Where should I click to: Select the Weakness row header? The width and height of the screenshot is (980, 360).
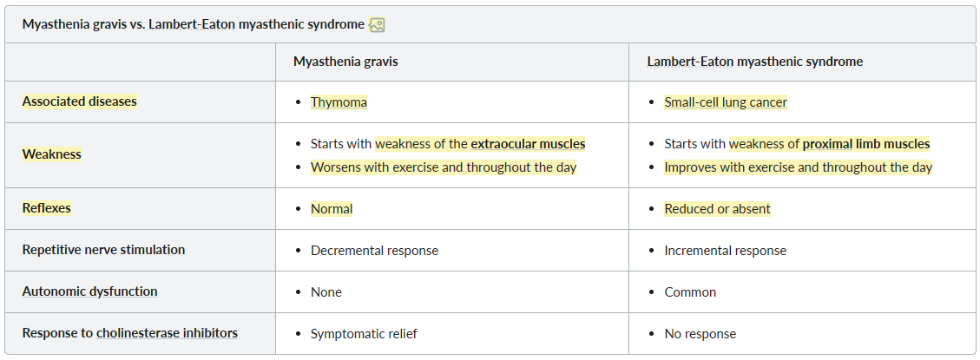(x=52, y=154)
